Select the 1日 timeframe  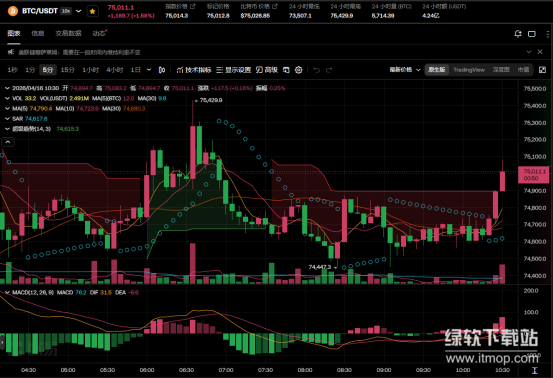click(x=136, y=70)
